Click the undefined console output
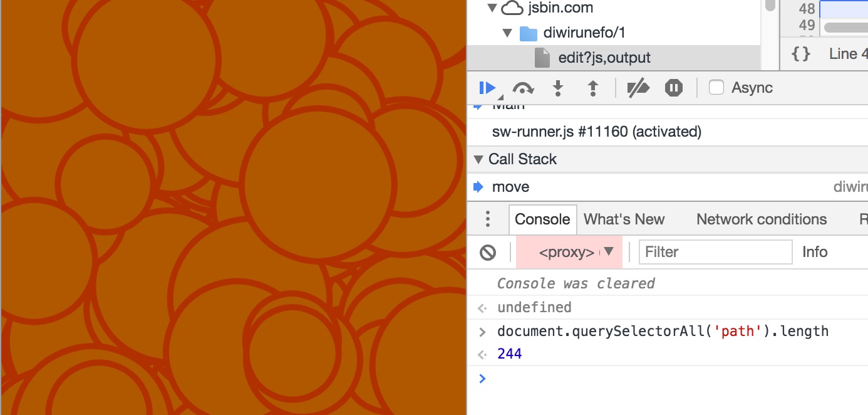The width and height of the screenshot is (868, 415). 534,307
